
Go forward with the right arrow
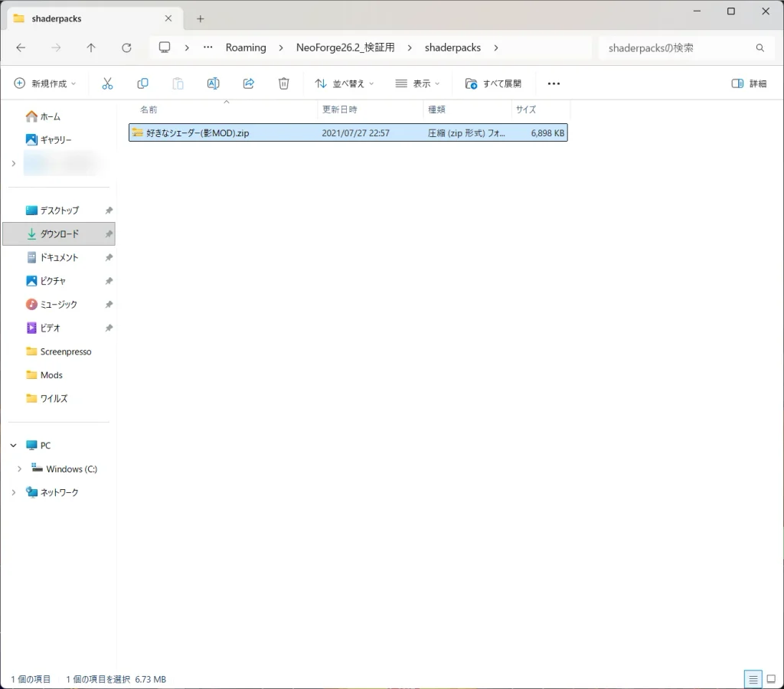(x=56, y=47)
